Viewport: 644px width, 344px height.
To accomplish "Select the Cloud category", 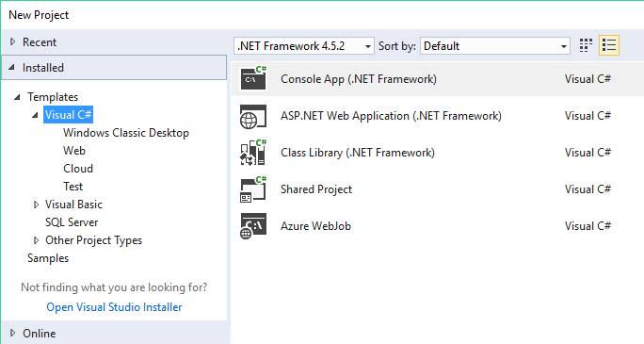I will pos(78,169).
